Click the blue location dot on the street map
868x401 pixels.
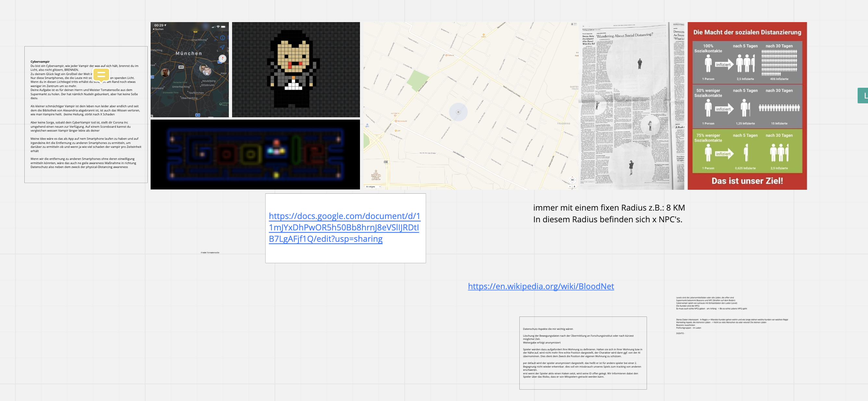[458, 112]
